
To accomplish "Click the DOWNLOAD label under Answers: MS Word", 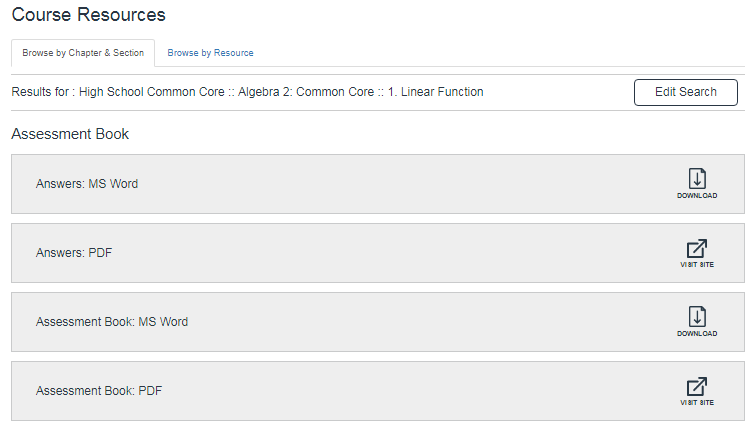I will (x=697, y=196).
